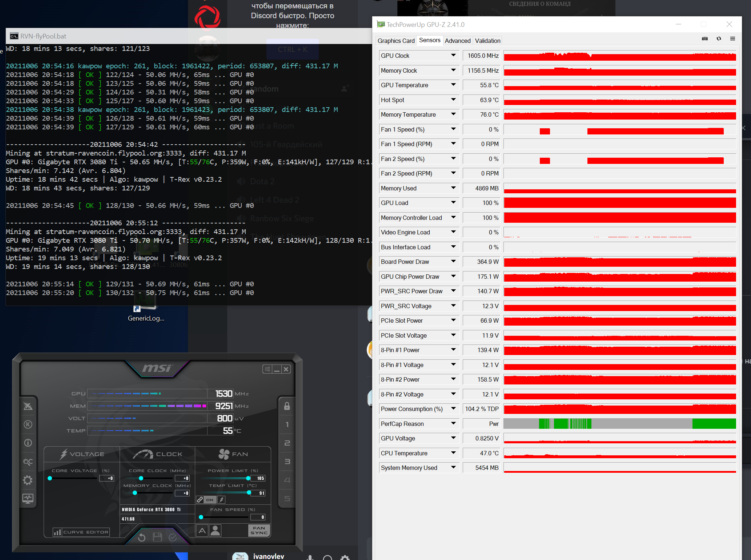The width and height of the screenshot is (751, 560).
Task: Switch to the Graphics Card tab
Action: point(396,41)
